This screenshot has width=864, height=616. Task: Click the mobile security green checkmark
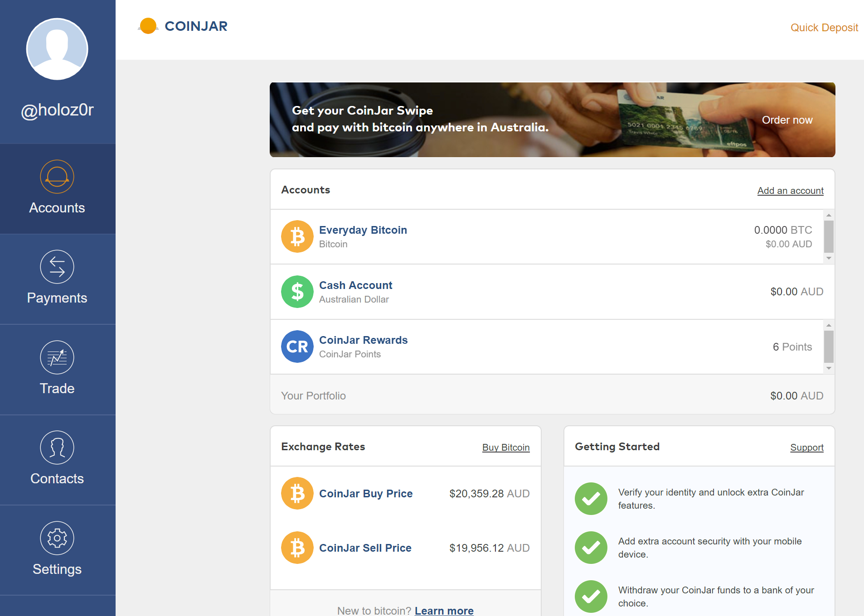point(591,548)
